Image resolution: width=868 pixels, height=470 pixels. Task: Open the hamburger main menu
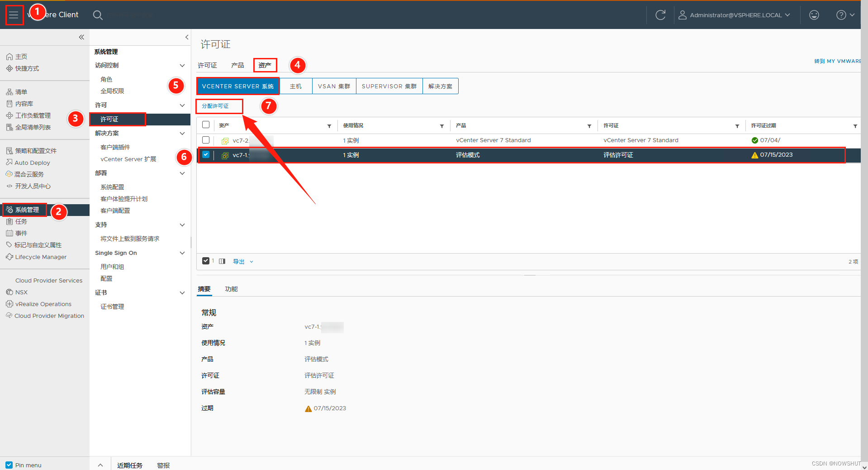click(x=14, y=15)
